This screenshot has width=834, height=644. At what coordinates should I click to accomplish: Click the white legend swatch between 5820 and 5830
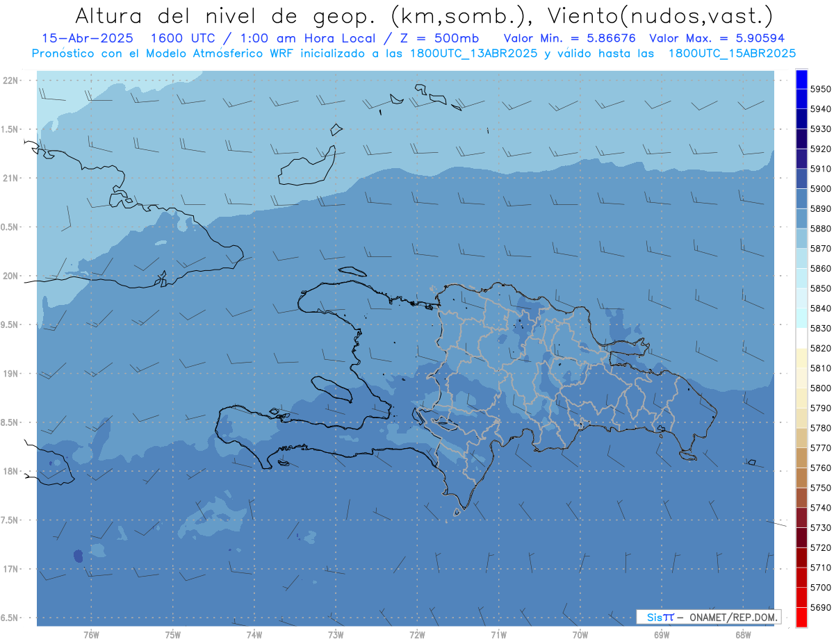click(x=801, y=338)
